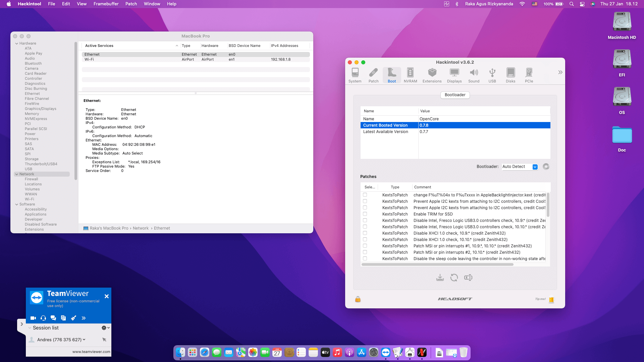Select the Wi-Fi row in Active Services

point(196,60)
